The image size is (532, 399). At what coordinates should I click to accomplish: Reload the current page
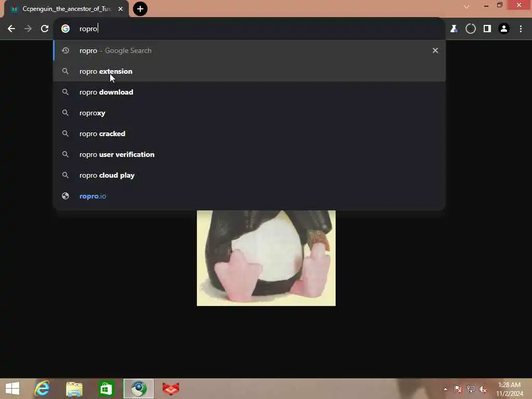[45, 29]
